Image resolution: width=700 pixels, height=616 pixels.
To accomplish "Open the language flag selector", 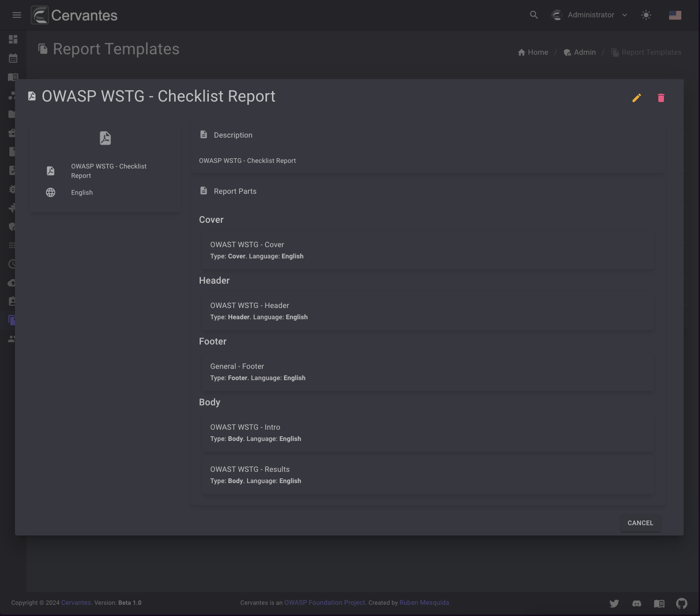I will (675, 15).
